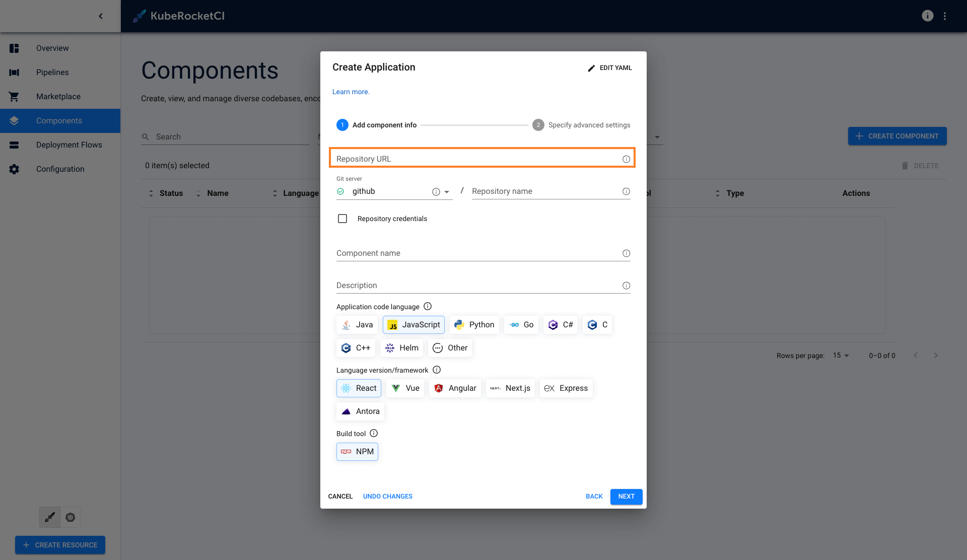The image size is (967, 560).
Task: Open the Marketplace section in sidebar
Action: [x=58, y=96]
